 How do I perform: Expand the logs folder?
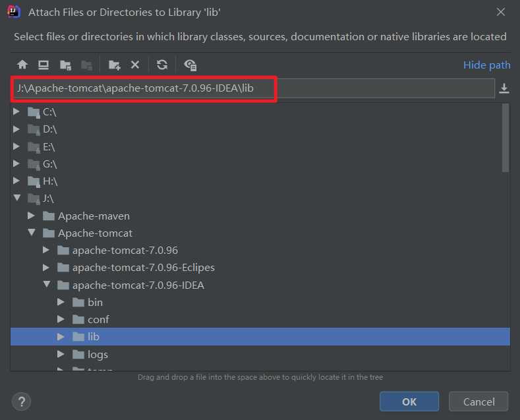tap(61, 354)
